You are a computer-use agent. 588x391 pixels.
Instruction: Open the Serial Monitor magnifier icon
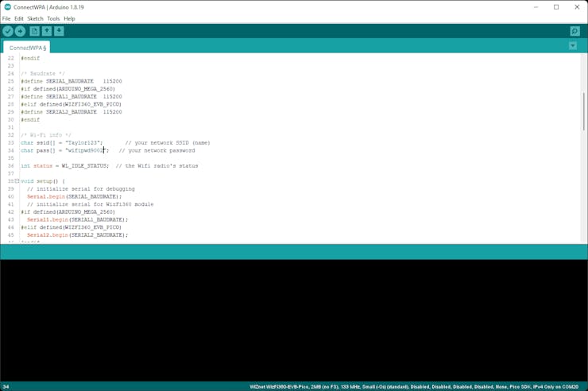pos(574,31)
